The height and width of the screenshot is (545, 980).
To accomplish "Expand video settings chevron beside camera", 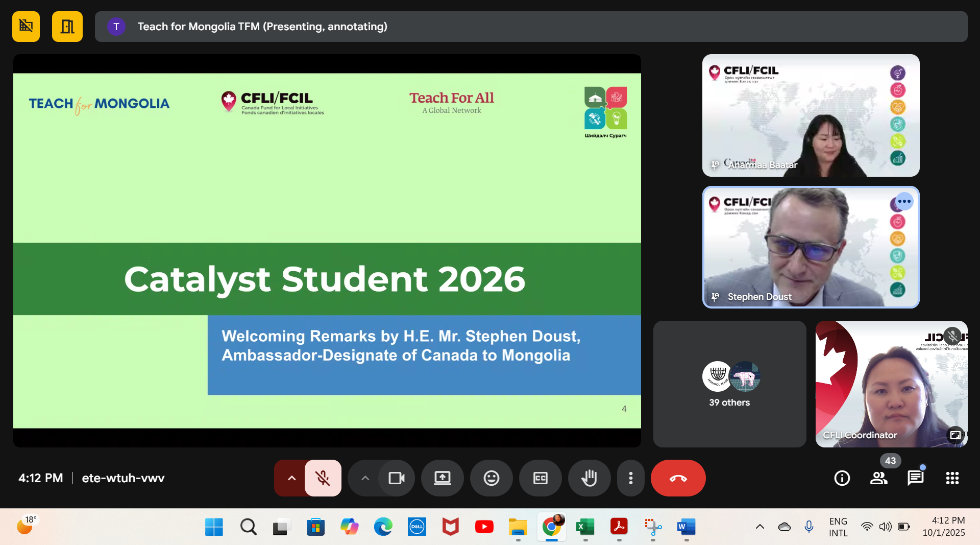I will point(365,478).
